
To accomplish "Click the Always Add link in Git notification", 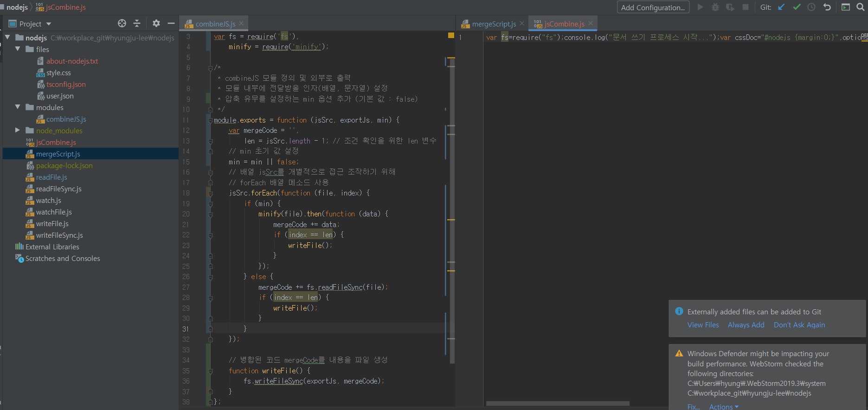I will (746, 325).
